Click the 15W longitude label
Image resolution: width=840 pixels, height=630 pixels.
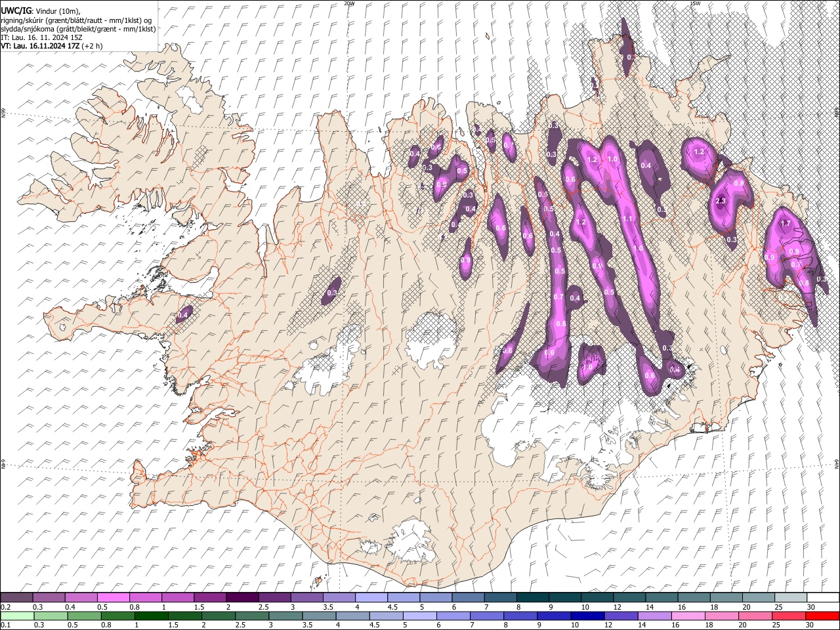(695, 3)
